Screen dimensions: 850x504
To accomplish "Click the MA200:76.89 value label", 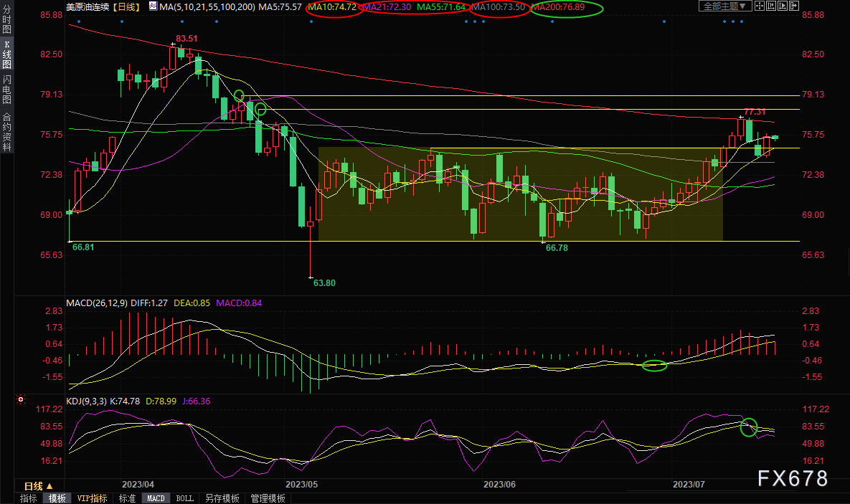I will [558, 7].
